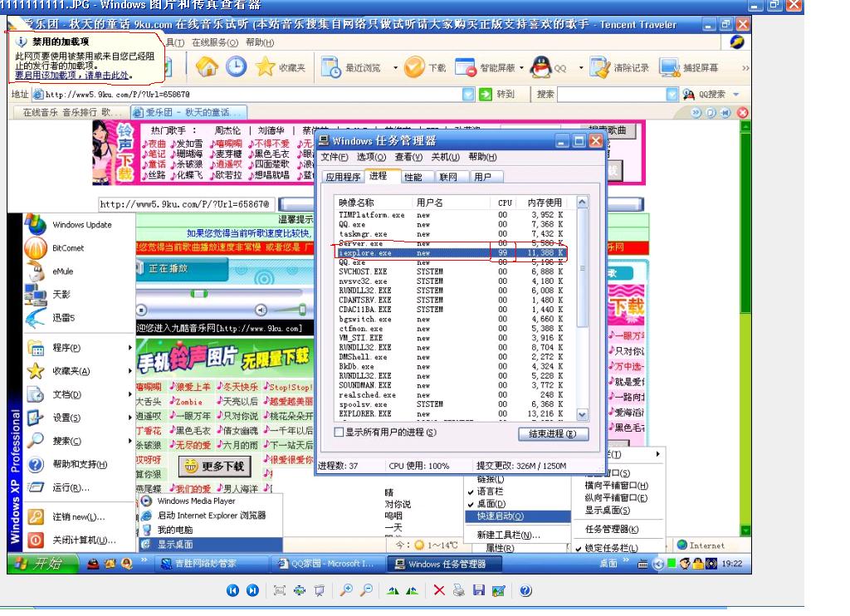Switch to 性能 tab in Task Manager

413,177
